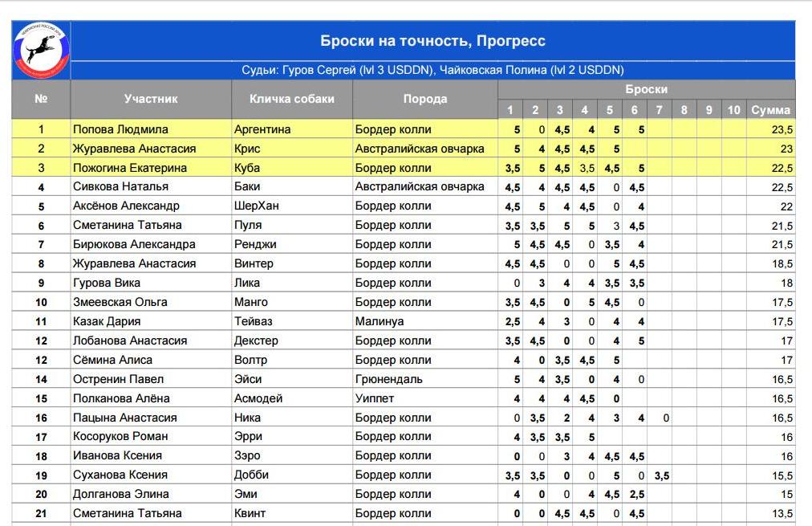Screen dimensions: 812x526
Task: Select participant 'Пожогина Екатерина'
Action: 129,168
